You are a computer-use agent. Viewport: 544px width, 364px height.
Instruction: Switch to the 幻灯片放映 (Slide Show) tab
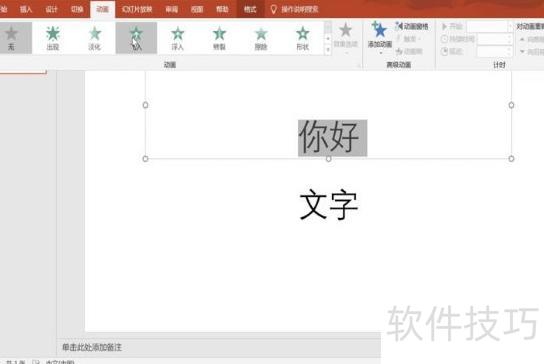point(137,9)
